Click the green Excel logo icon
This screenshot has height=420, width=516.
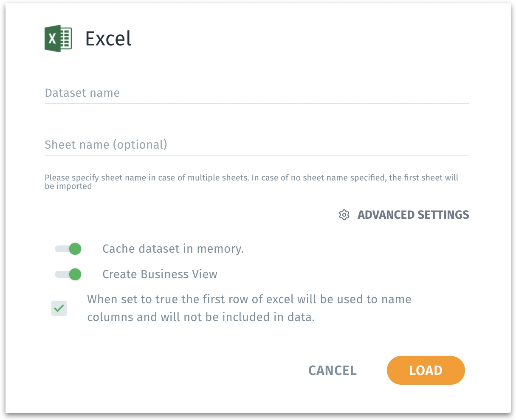click(x=58, y=39)
